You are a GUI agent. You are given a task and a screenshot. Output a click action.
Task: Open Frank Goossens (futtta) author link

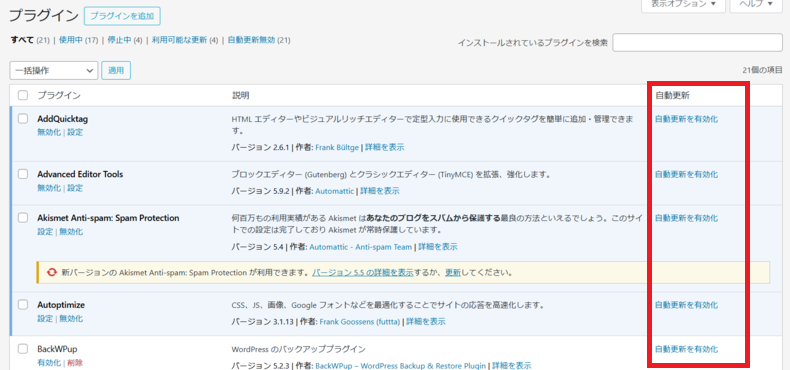pyautogui.click(x=360, y=322)
